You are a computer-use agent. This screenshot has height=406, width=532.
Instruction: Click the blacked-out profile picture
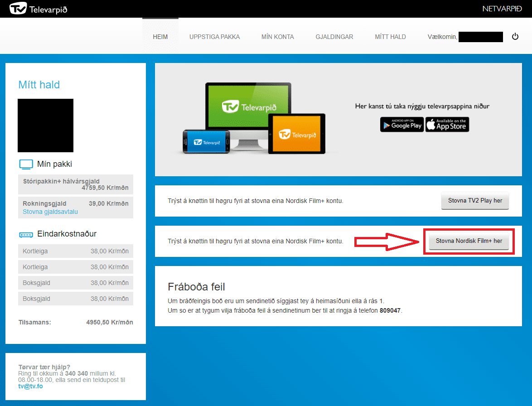(45, 126)
